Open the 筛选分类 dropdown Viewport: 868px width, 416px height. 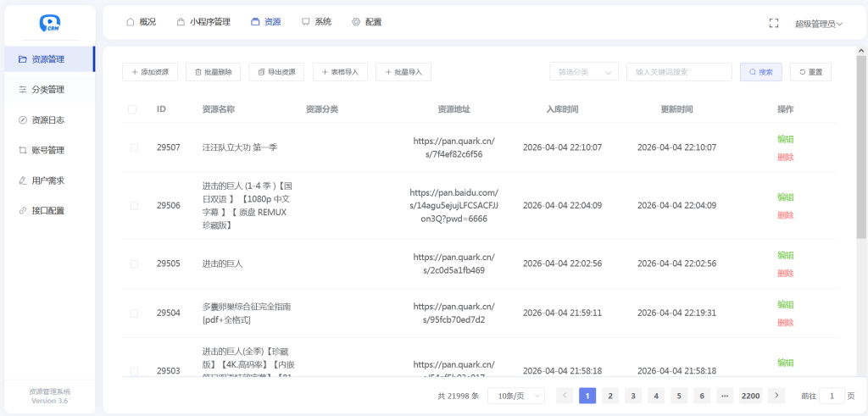584,72
